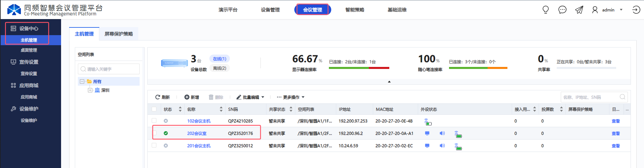644x168 pixels.
Task: Open the 设备管理 top menu
Action: click(270, 10)
